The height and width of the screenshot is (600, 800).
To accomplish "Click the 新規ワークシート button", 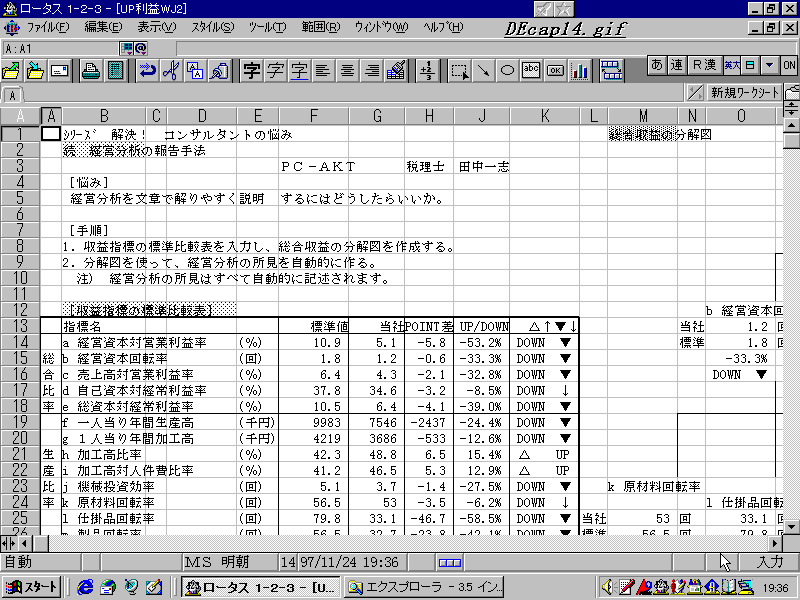I will [744, 93].
